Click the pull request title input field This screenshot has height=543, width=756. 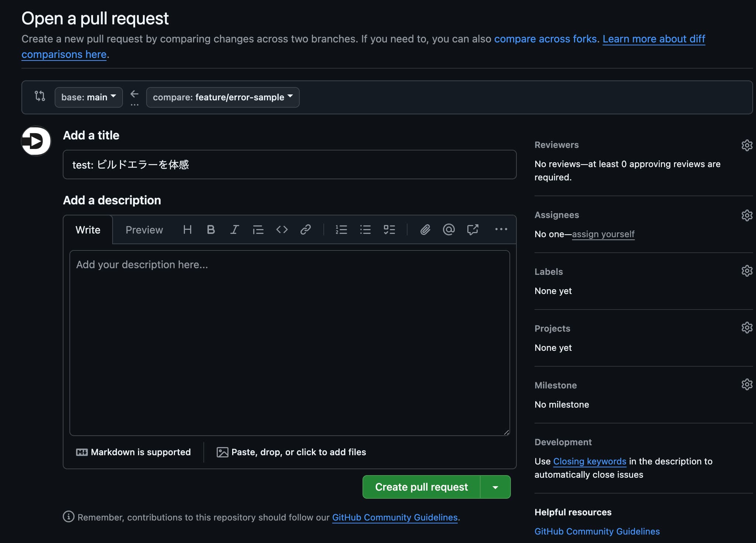click(289, 165)
